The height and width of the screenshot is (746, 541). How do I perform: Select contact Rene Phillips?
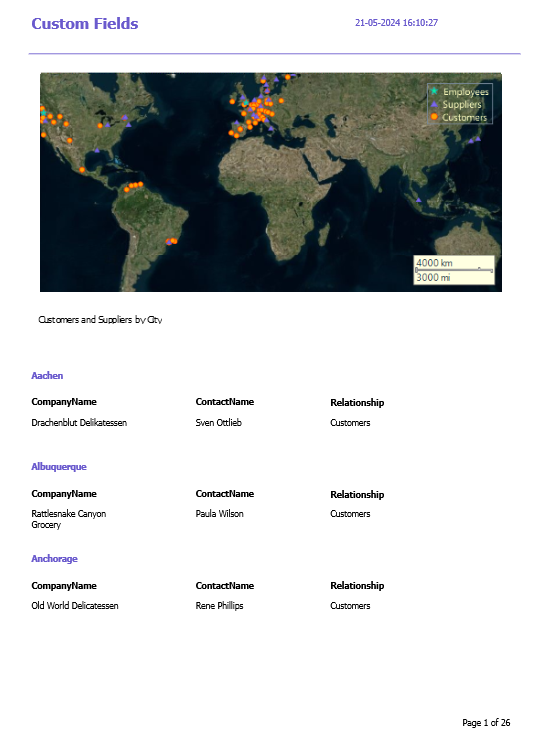click(x=219, y=606)
